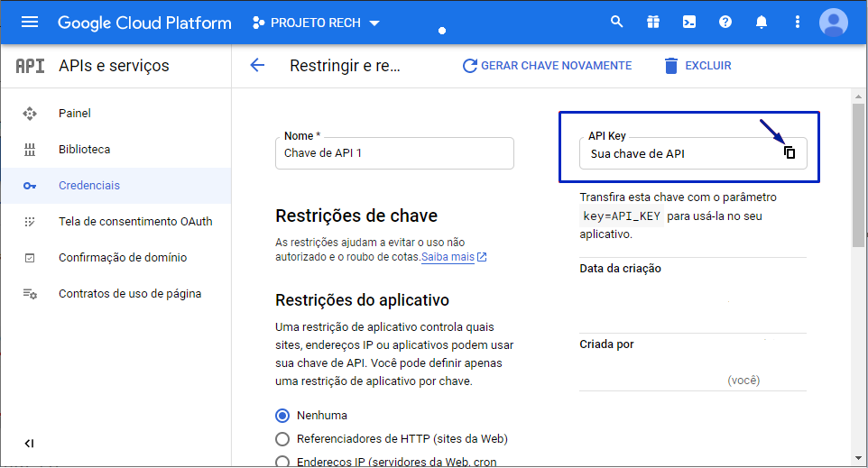Select the Nenhuma radio button
Screen dimensions: 868x468
tap(282, 416)
